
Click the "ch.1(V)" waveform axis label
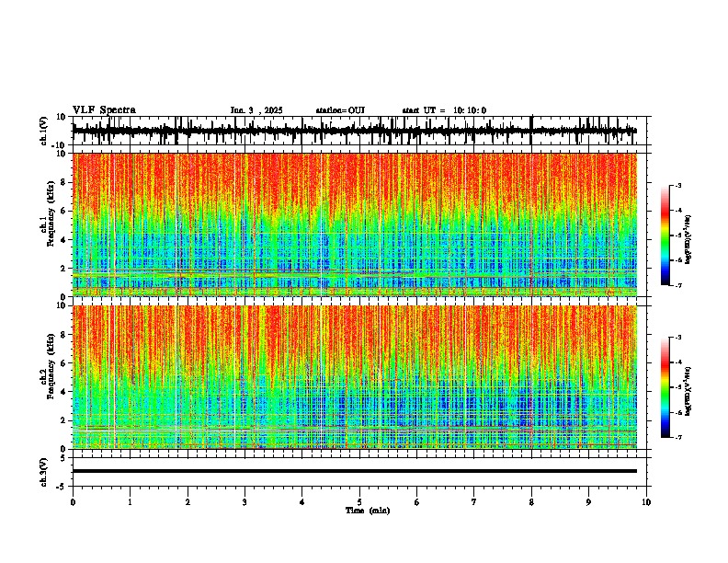tap(44, 131)
